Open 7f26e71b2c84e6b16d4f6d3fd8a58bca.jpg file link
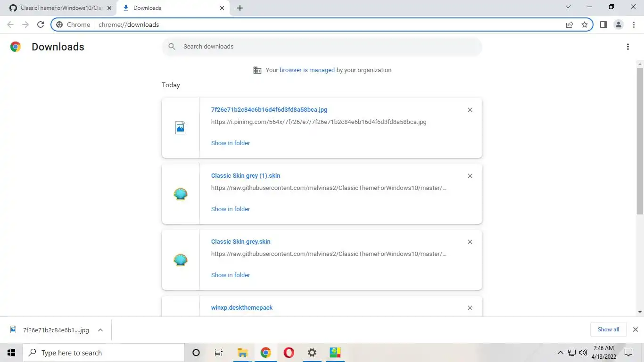The image size is (644, 362). (x=269, y=109)
